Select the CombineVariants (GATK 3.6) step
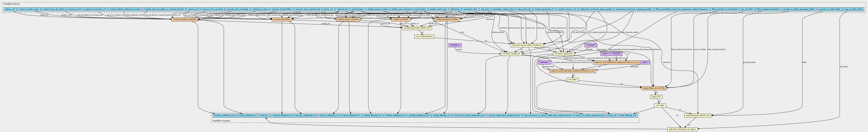 click(416, 28)
